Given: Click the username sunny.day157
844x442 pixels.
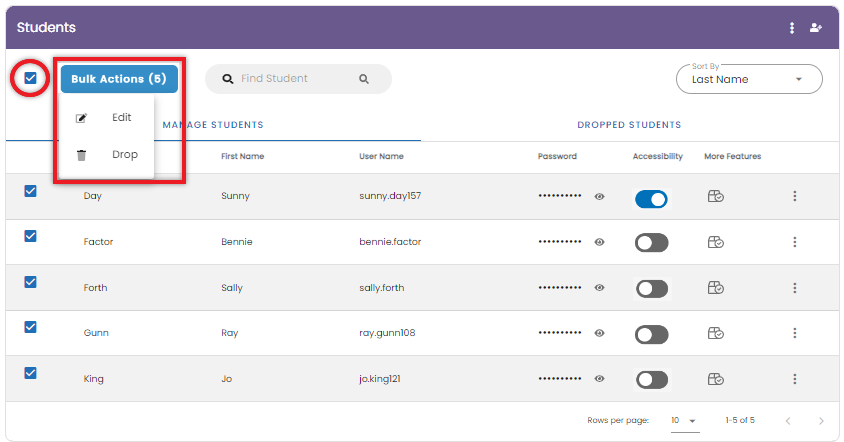Looking at the screenshot, I should point(390,196).
